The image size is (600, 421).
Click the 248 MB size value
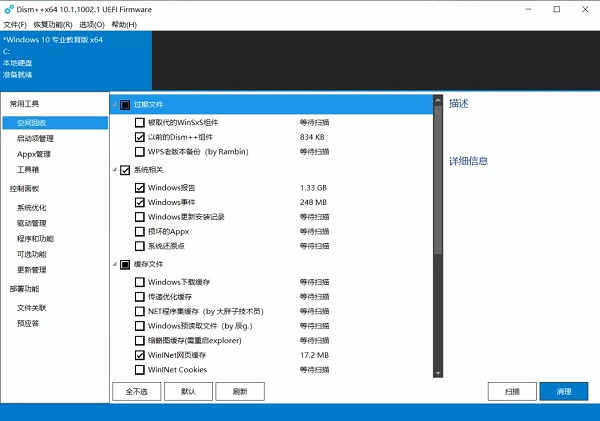click(x=313, y=202)
